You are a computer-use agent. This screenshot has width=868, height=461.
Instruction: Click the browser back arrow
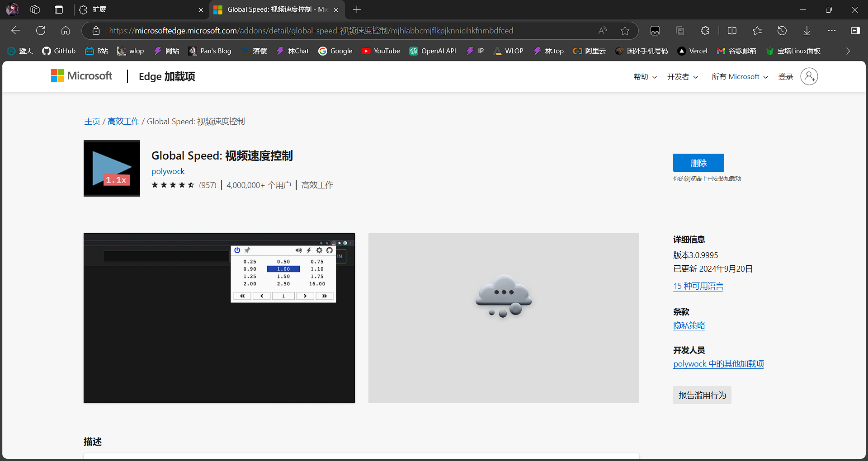click(16, 31)
